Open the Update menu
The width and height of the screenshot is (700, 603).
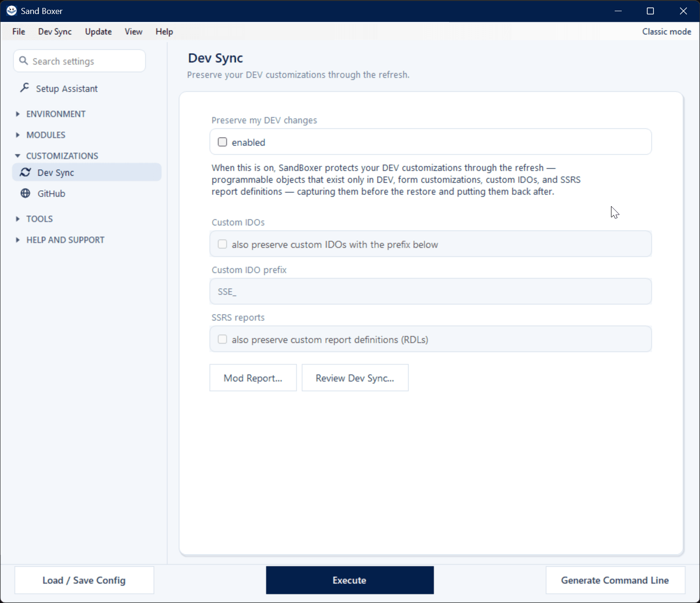point(98,32)
